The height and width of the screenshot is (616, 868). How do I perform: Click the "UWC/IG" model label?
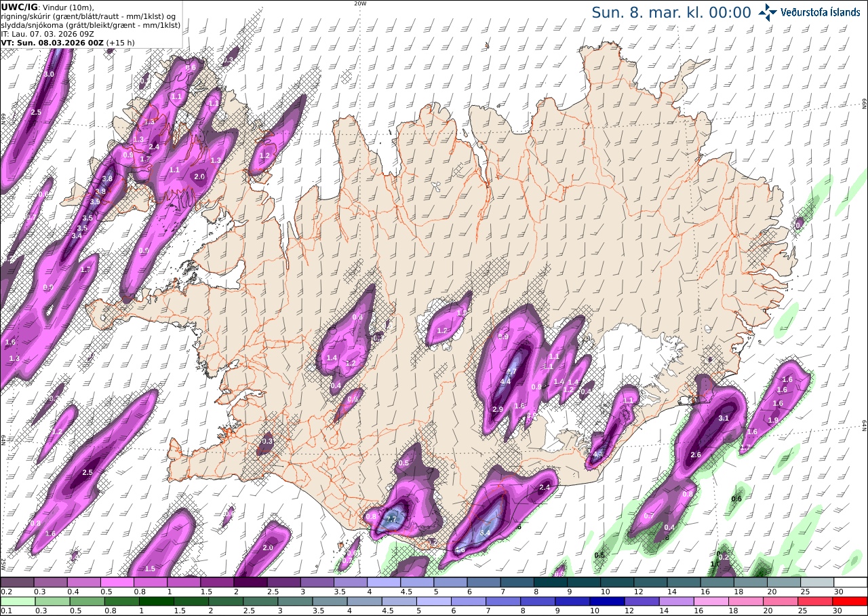click(19, 7)
